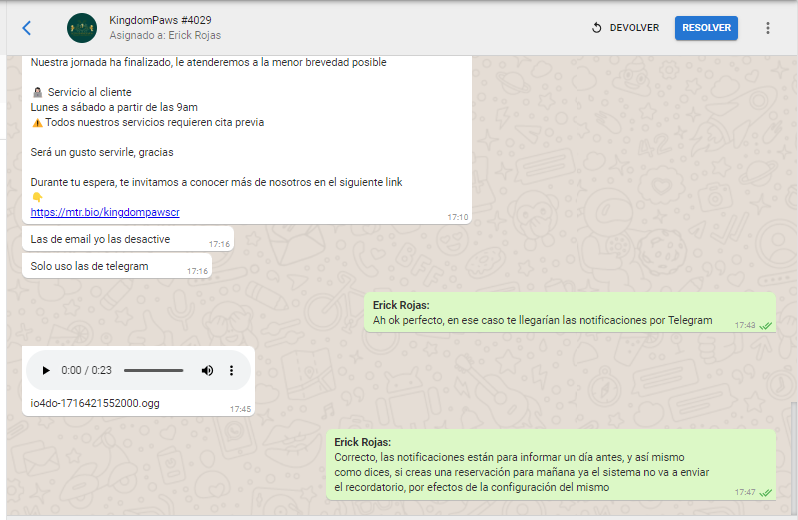Select the "Las de email yo las desactive" message
Viewport: 798px width, 520px height.
tap(100, 239)
